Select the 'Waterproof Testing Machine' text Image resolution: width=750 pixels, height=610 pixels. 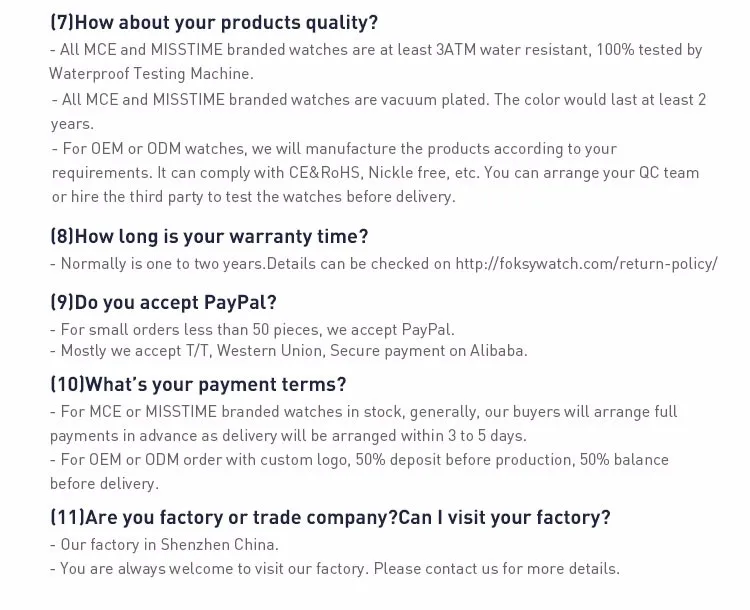point(151,74)
